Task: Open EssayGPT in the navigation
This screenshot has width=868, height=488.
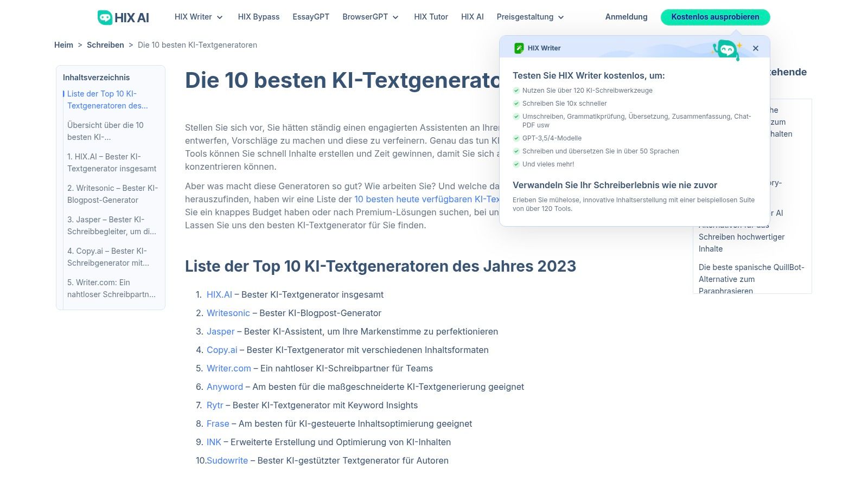Action: 311,17
